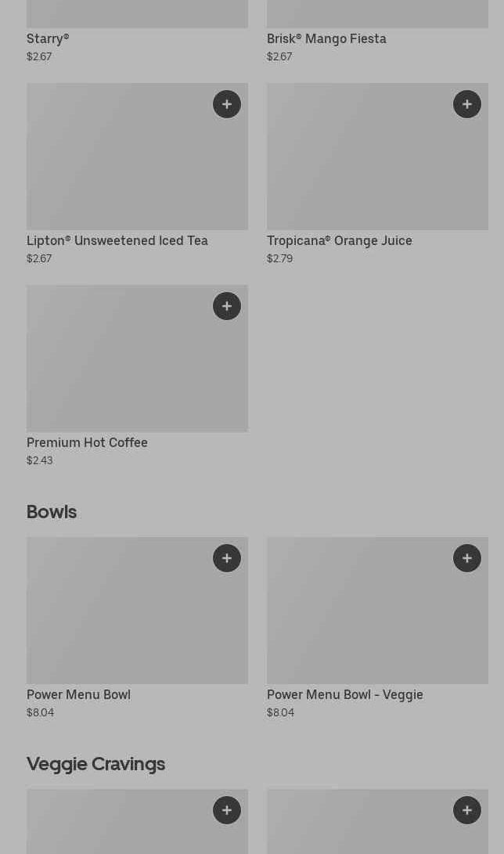Open Tropicana Orange Juice image
Screen dimensions: 504x854
tap(377, 157)
